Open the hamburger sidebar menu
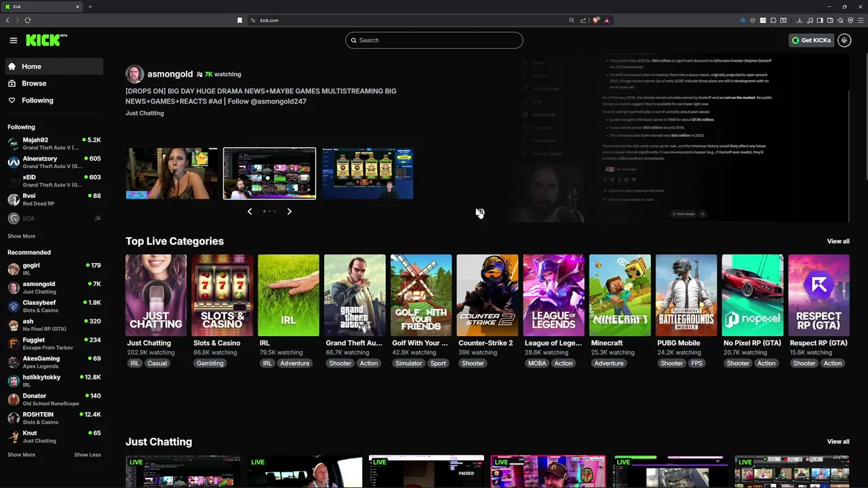 (x=13, y=41)
